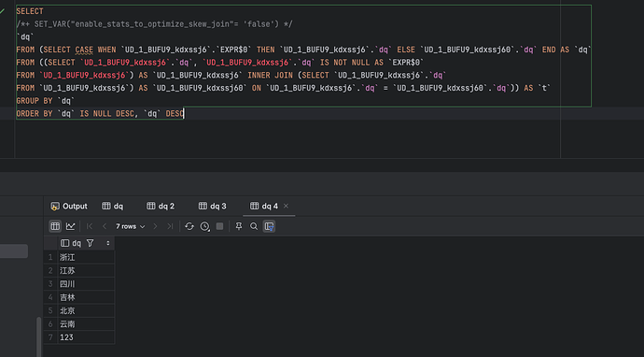Open the auto-refresh clock settings
The image size is (644, 357).
point(204,226)
